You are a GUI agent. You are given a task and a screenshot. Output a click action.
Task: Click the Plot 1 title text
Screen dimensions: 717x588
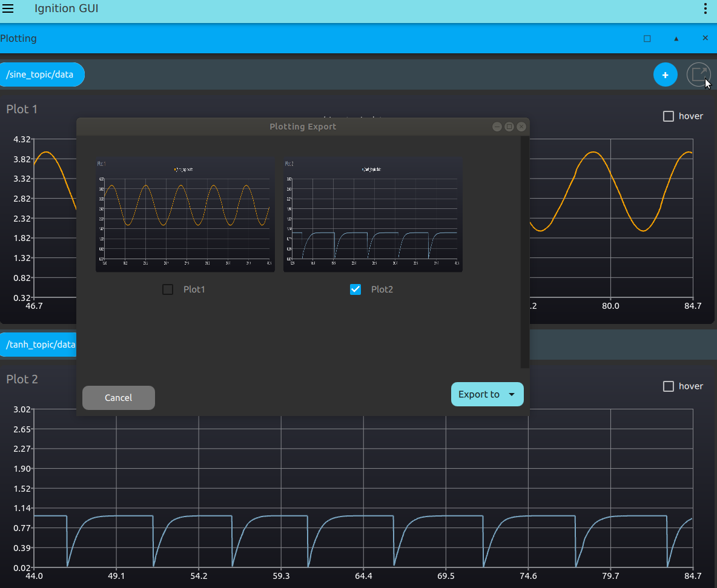[x=22, y=109]
